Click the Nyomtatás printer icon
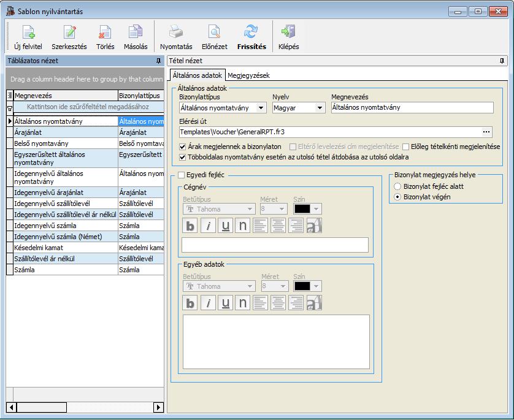 click(176, 32)
